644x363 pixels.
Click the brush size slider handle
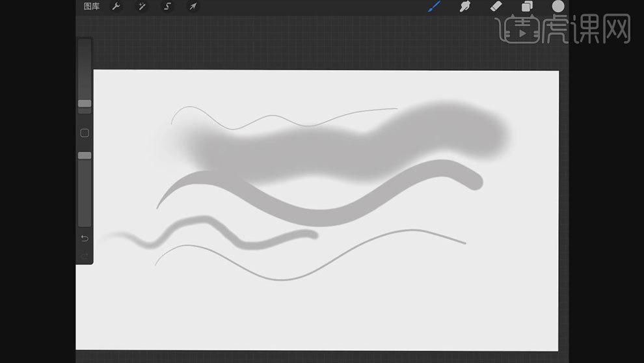(x=85, y=103)
